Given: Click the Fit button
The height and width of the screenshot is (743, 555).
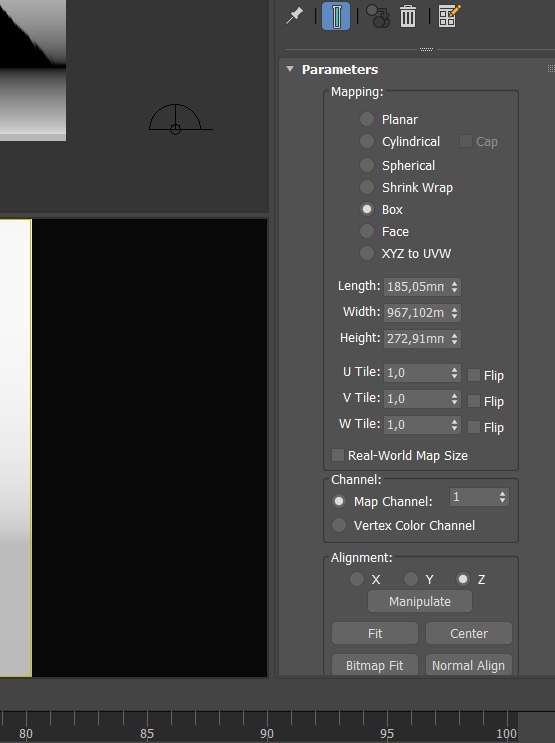Looking at the screenshot, I should click(375, 633).
